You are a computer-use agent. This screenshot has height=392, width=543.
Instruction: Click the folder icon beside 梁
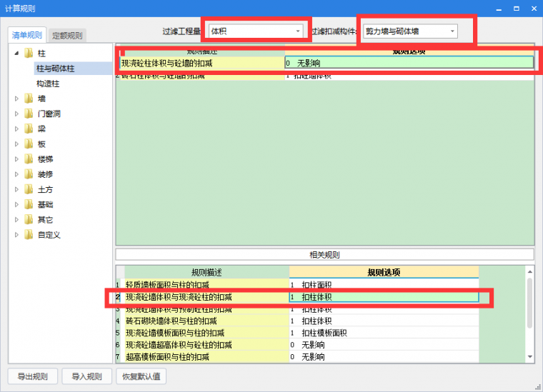tap(29, 129)
